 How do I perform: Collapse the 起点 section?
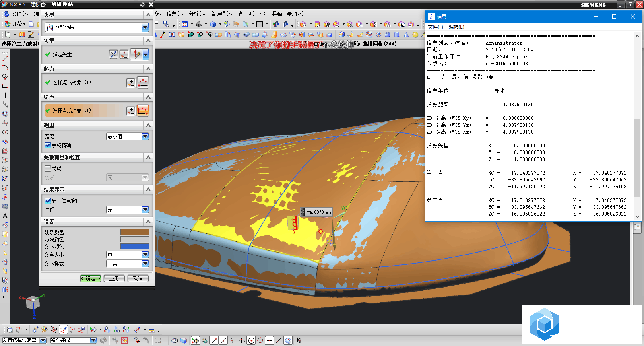point(148,69)
